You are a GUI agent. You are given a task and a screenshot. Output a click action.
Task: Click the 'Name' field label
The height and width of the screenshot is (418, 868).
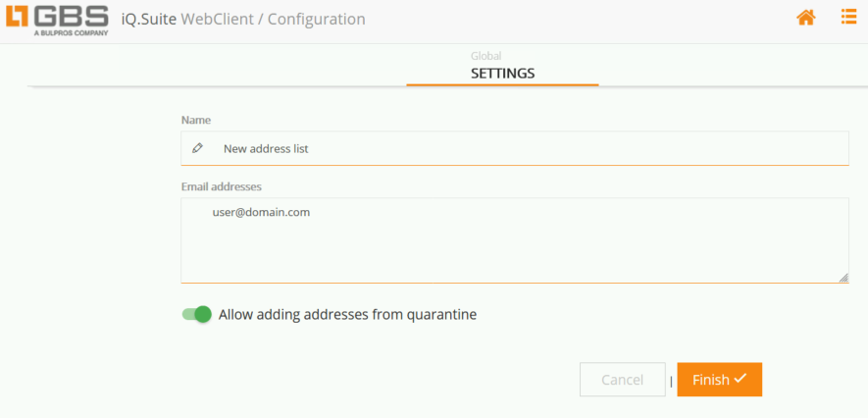pos(196,120)
